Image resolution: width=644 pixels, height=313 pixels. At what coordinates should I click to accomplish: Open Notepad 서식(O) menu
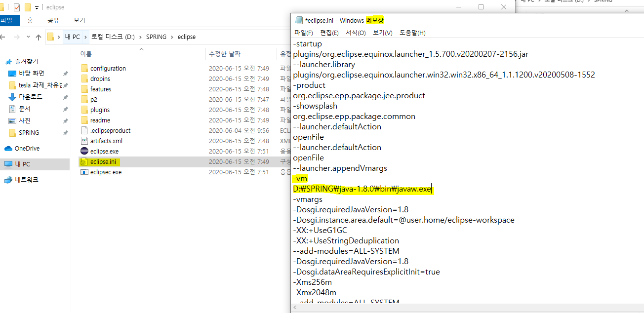[356, 33]
